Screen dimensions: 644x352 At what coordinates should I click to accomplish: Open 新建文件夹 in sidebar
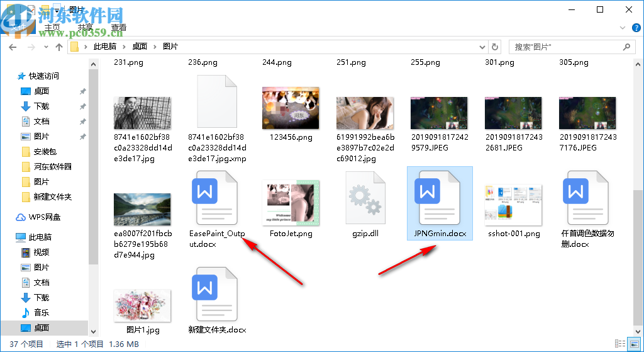point(52,196)
